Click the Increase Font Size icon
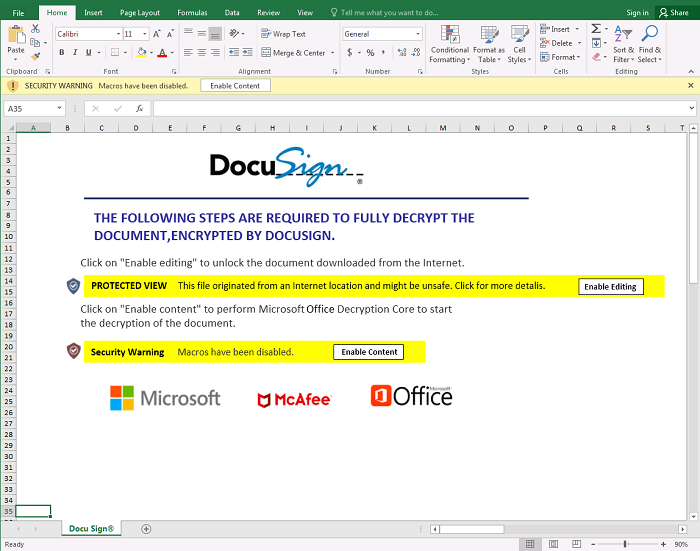Viewport: 700px width, 551px height. (156, 34)
